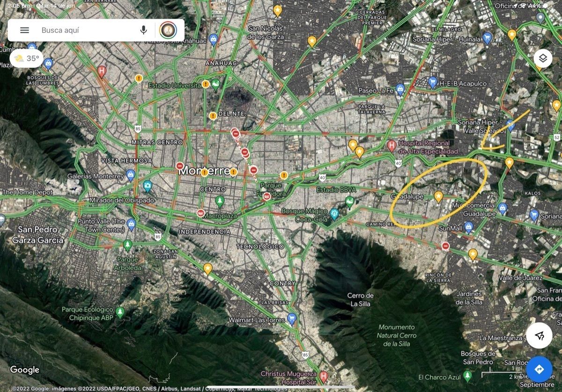This screenshot has width=562, height=392.
Task: Tap the road closure icon left of Monterrey
Action: click(x=180, y=166)
